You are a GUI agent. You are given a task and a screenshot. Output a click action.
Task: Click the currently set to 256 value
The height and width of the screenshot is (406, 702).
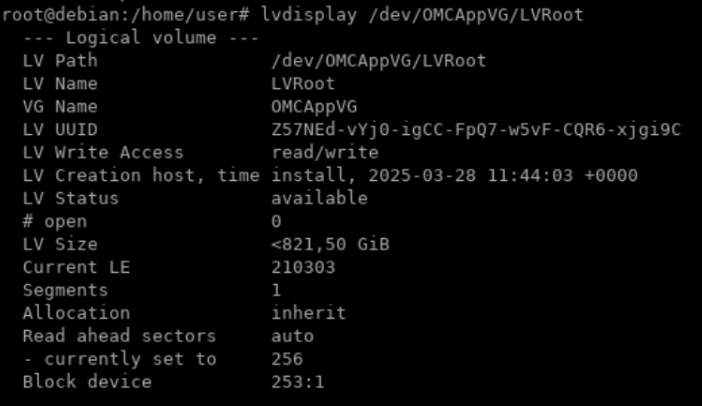coord(287,359)
